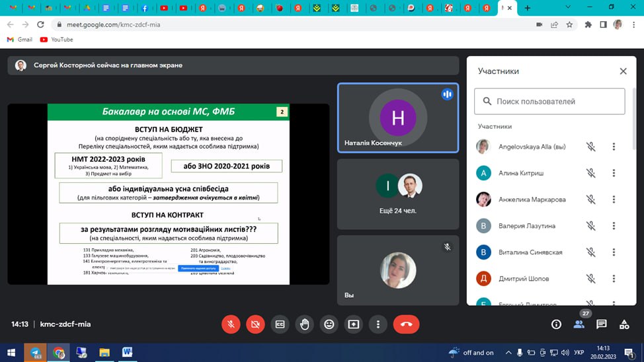Open Gmail bookmark
This screenshot has height=362, width=644.
[x=20, y=40]
